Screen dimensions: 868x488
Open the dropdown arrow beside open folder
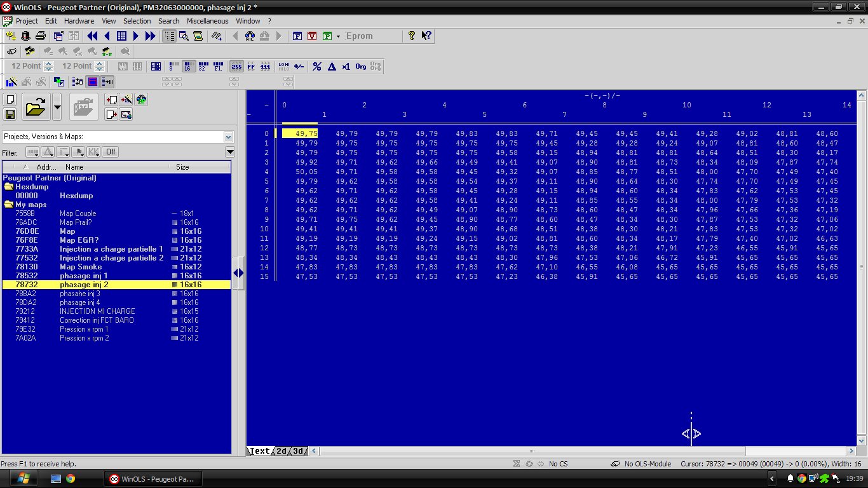(x=57, y=107)
